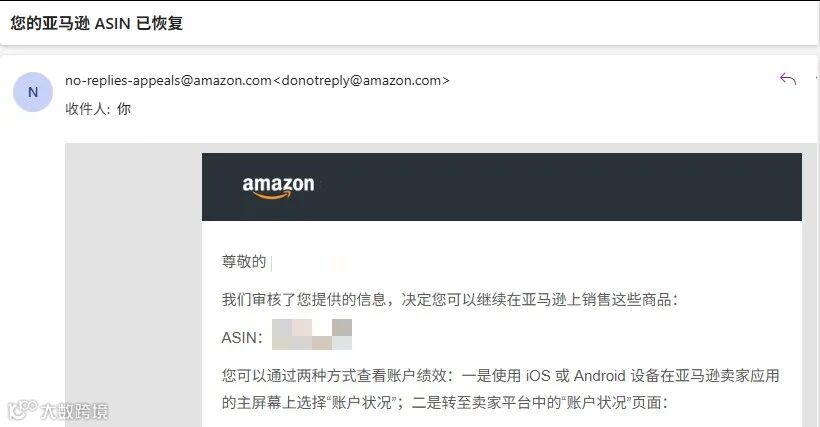This screenshot has width=820, height=427.
Task: Click sender address no-replies-appeals@amazon.com
Action: 168,80
